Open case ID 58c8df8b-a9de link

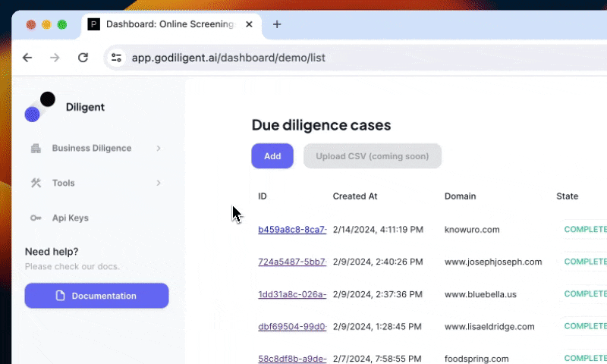pos(292,358)
